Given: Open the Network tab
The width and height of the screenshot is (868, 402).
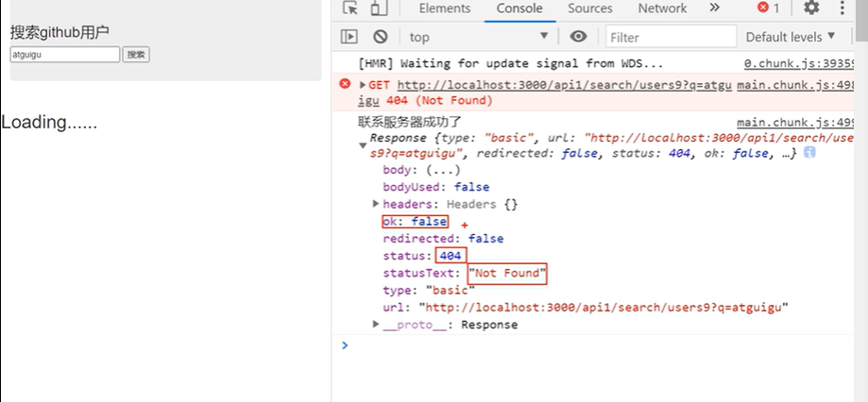Looking at the screenshot, I should coord(662,8).
